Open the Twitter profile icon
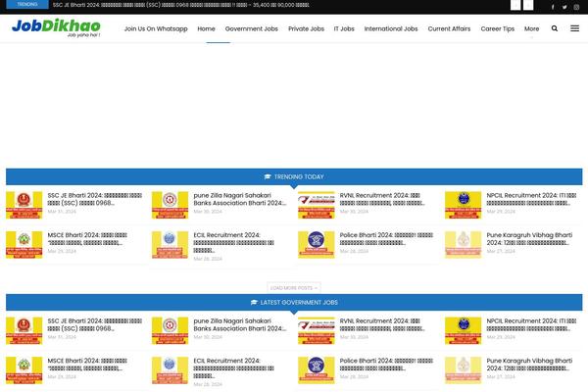Image resolution: width=588 pixels, height=392 pixels. click(564, 7)
